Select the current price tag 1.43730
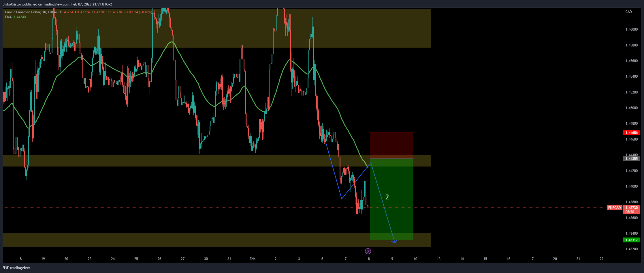Viewport: 644px width, 273px height. (631, 208)
